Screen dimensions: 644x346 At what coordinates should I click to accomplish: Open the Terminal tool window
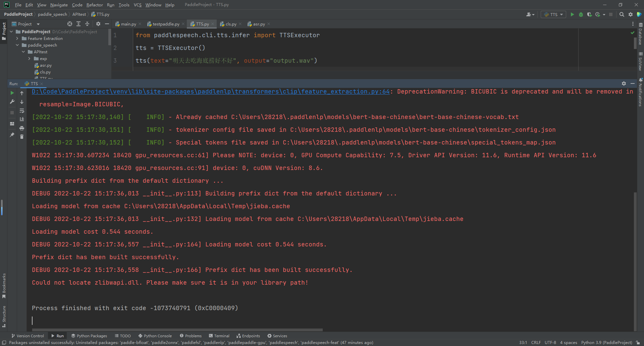click(x=219, y=336)
